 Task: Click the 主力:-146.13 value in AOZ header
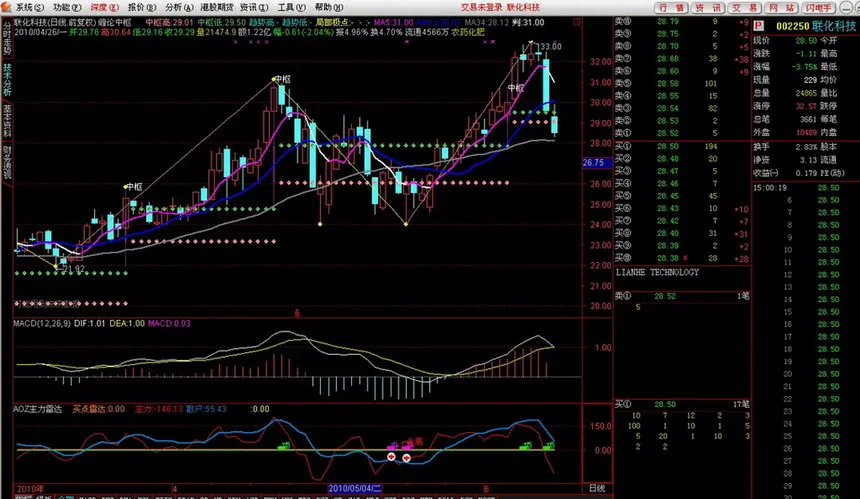tap(159, 409)
